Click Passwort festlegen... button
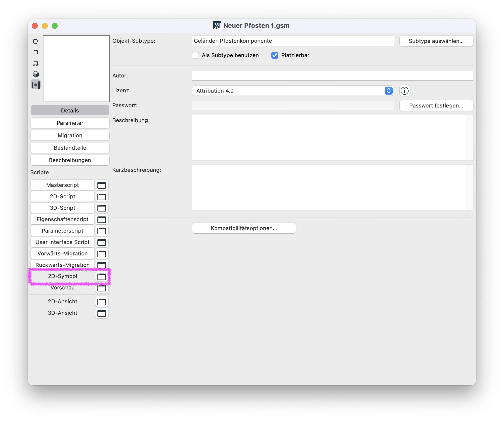The width and height of the screenshot is (504, 422). 436,106
